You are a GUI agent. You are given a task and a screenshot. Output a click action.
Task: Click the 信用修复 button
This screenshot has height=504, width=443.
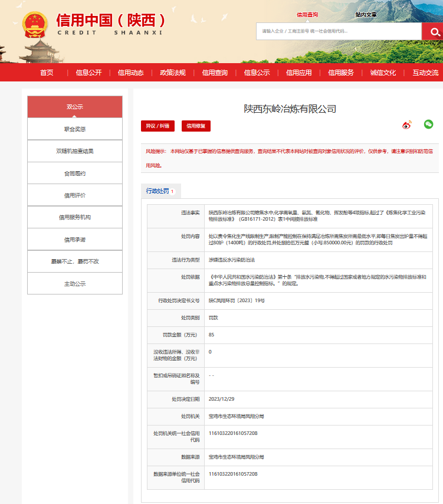(x=196, y=126)
